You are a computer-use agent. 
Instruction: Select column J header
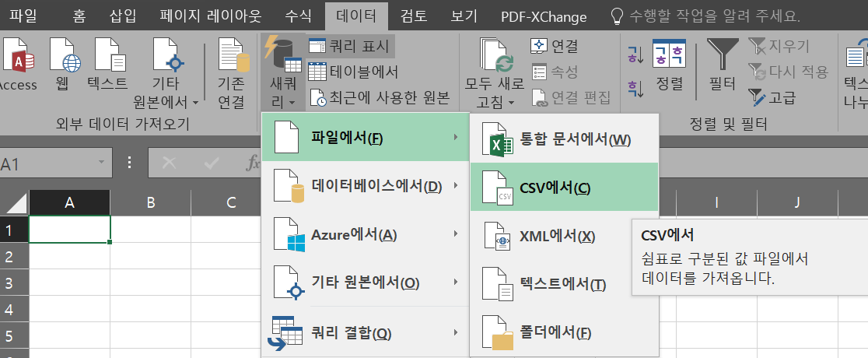coord(797,203)
